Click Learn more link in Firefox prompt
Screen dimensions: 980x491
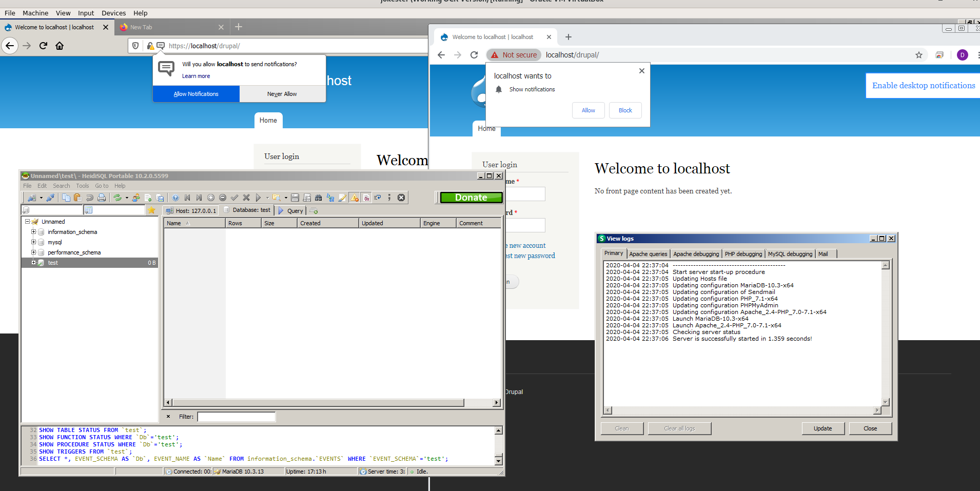point(195,76)
